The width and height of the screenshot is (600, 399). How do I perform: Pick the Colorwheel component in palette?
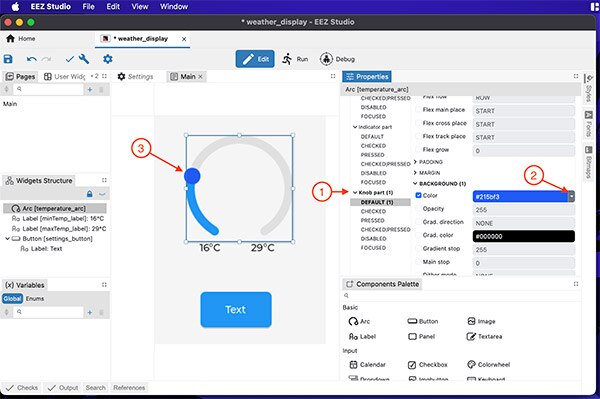489,365
